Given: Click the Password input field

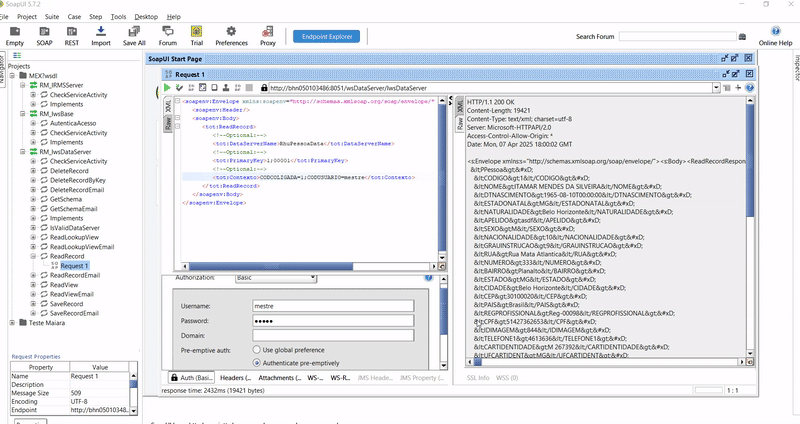Looking at the screenshot, I should [333, 320].
